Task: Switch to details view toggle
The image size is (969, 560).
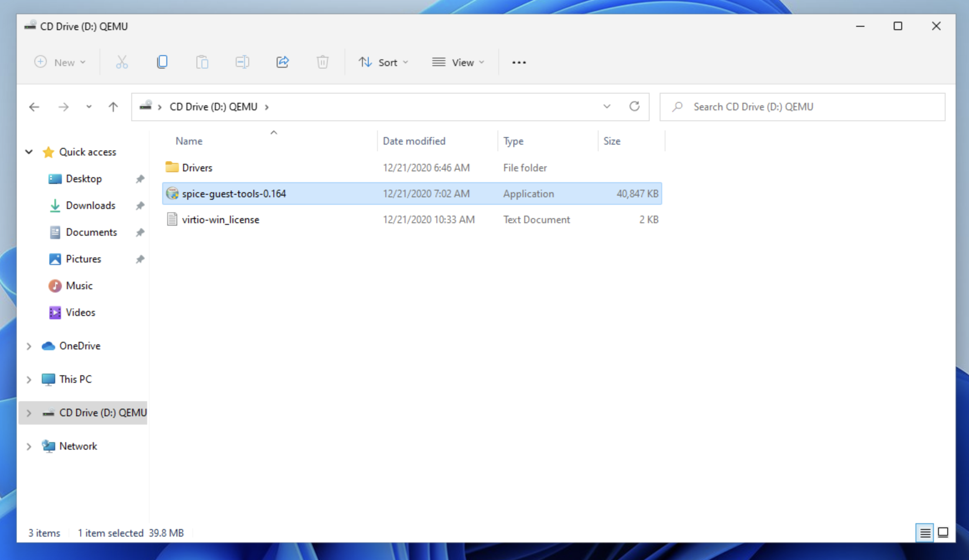Action: [925, 532]
